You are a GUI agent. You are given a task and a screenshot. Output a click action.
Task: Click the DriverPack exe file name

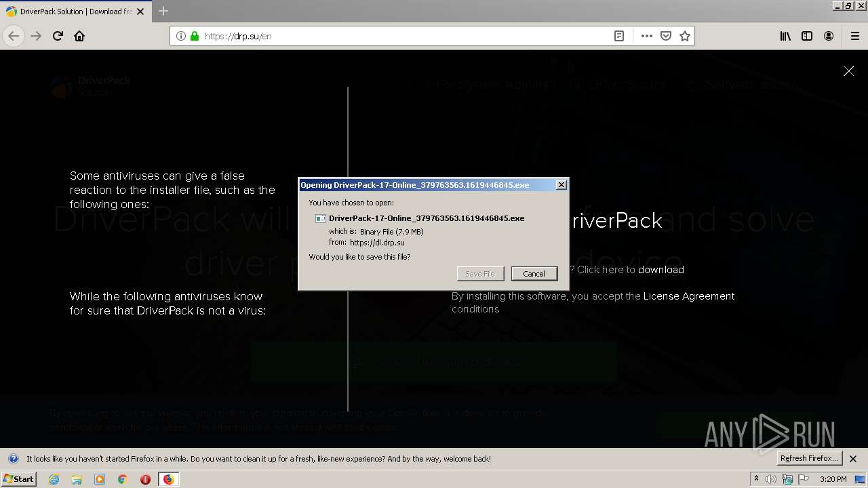pyautogui.click(x=427, y=218)
